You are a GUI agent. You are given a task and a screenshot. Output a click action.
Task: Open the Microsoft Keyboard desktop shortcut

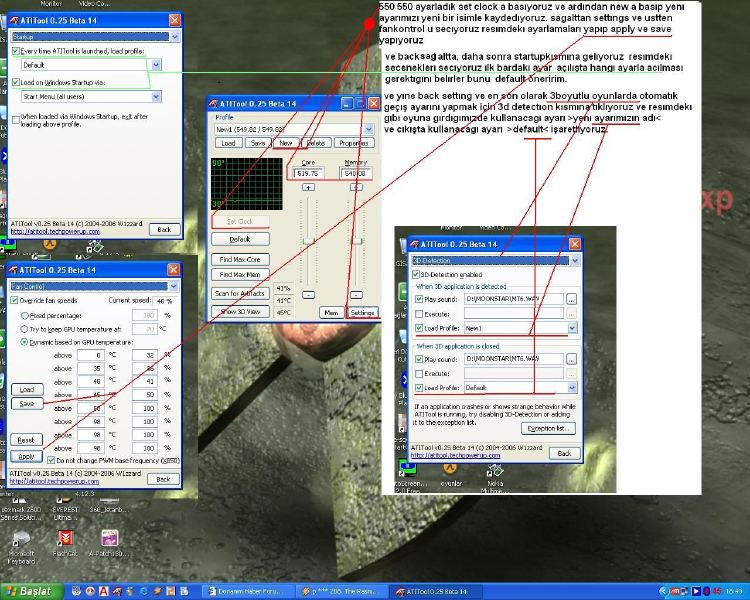(x=21, y=547)
